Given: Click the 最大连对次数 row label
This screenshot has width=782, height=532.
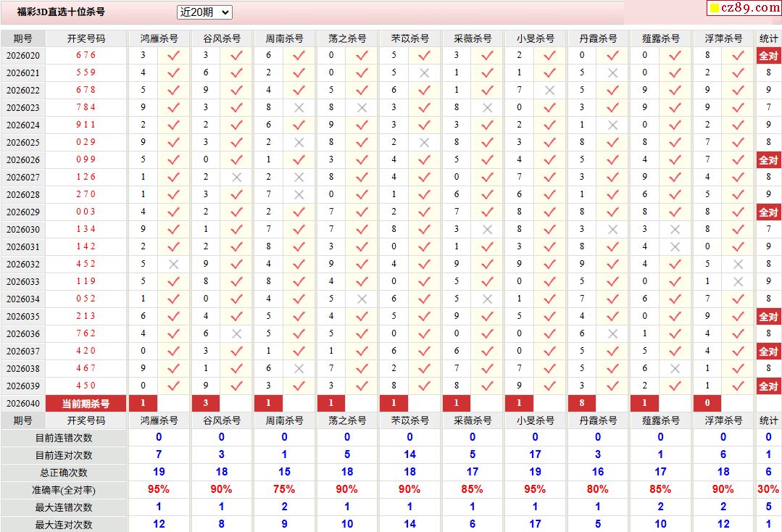Looking at the screenshot, I should [x=64, y=525].
